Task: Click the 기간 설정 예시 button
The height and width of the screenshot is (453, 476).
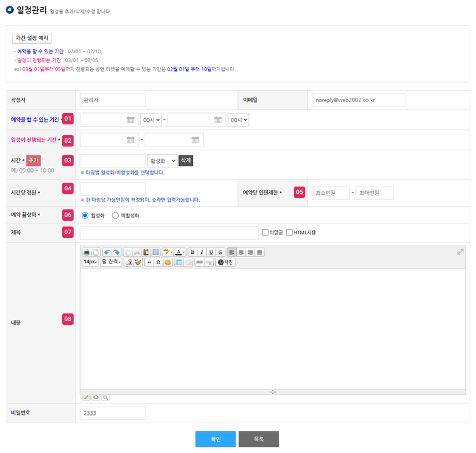Action: tap(32, 38)
